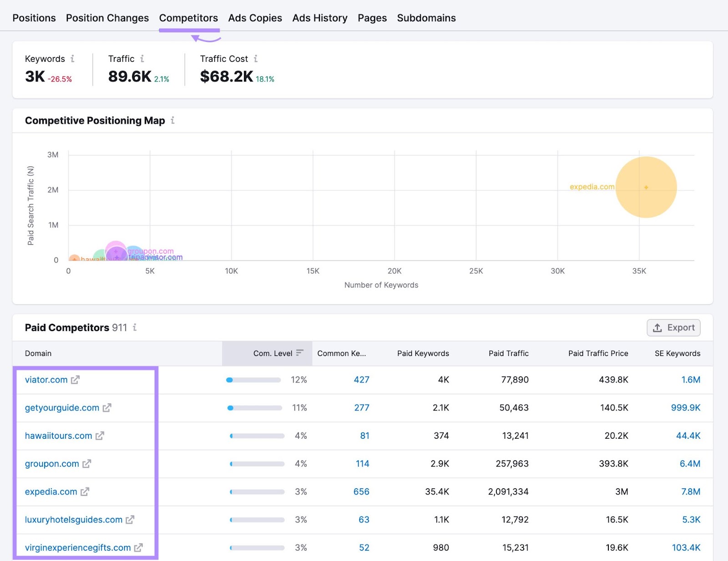Image resolution: width=728 pixels, height=561 pixels.
Task: Click paid traffic price 439.8K
Action: click(x=613, y=380)
